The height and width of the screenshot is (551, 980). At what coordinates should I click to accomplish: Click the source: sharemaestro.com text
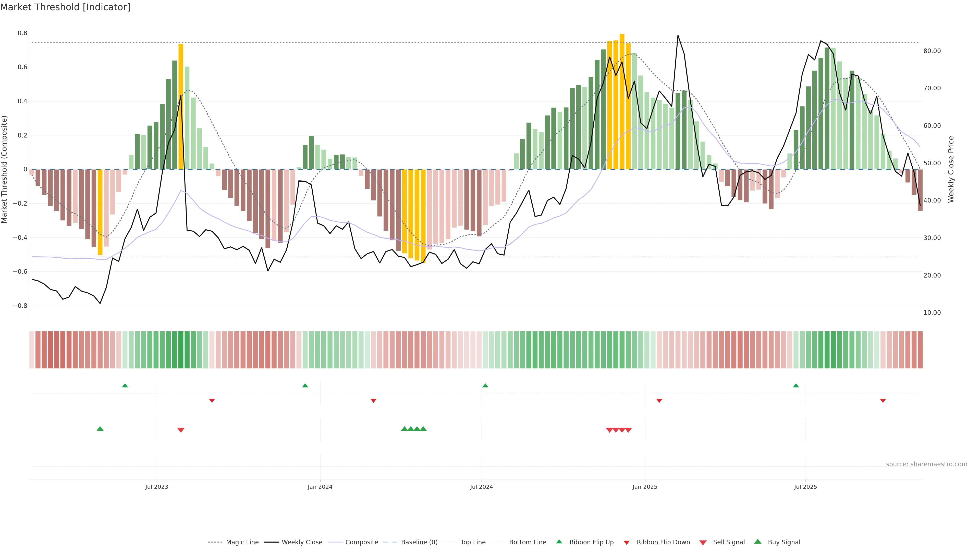click(926, 464)
